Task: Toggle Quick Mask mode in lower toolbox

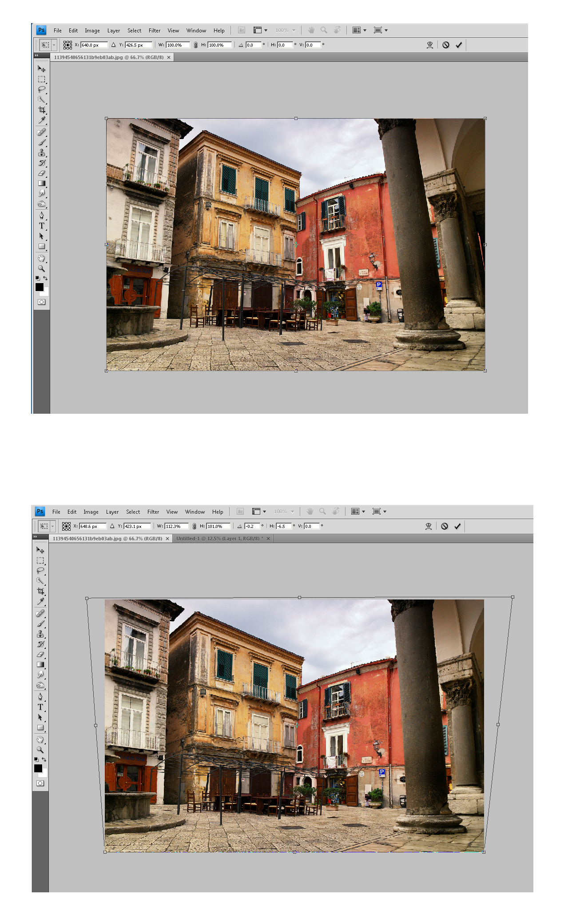Action: 40,783
